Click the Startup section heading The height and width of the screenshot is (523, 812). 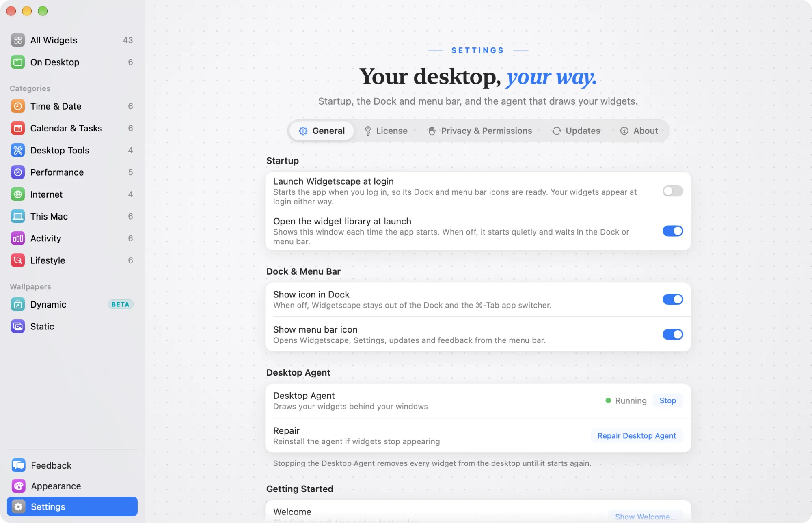pyautogui.click(x=283, y=161)
